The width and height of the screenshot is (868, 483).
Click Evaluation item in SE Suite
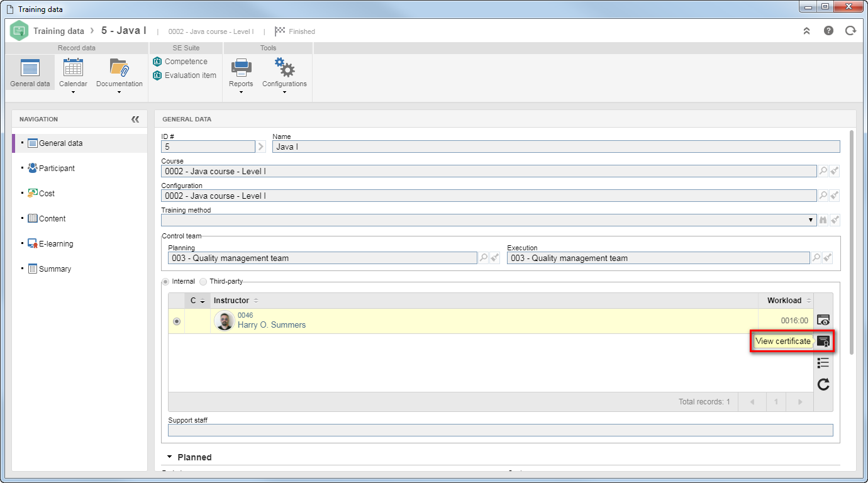pyautogui.click(x=184, y=75)
